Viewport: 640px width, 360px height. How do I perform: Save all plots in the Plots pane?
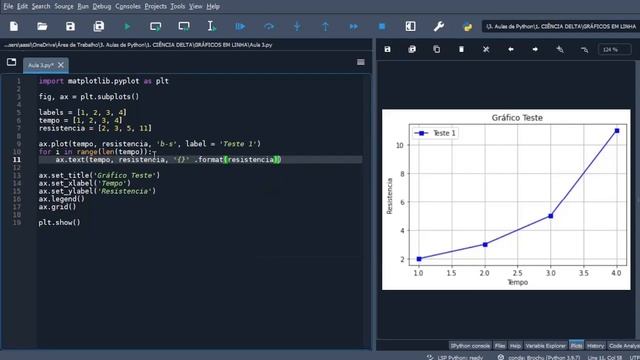point(412,49)
